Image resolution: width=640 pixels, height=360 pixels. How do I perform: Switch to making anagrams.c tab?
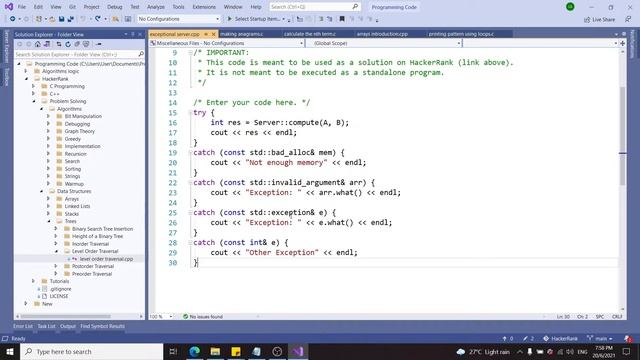tap(242, 34)
